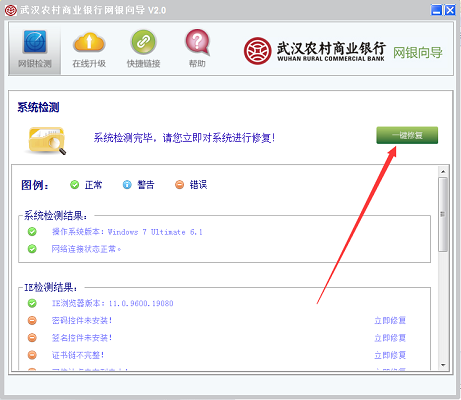461x400 pixels.
Task: Click the green check beside 网络连接状态正常
Action: pyautogui.click(x=32, y=249)
